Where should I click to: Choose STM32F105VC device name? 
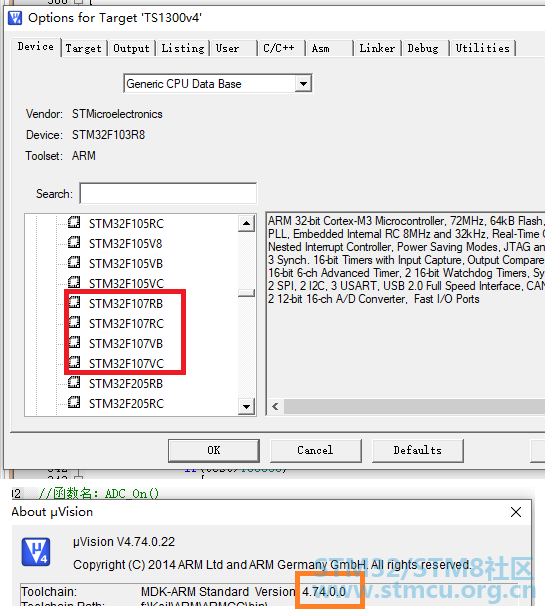126,283
